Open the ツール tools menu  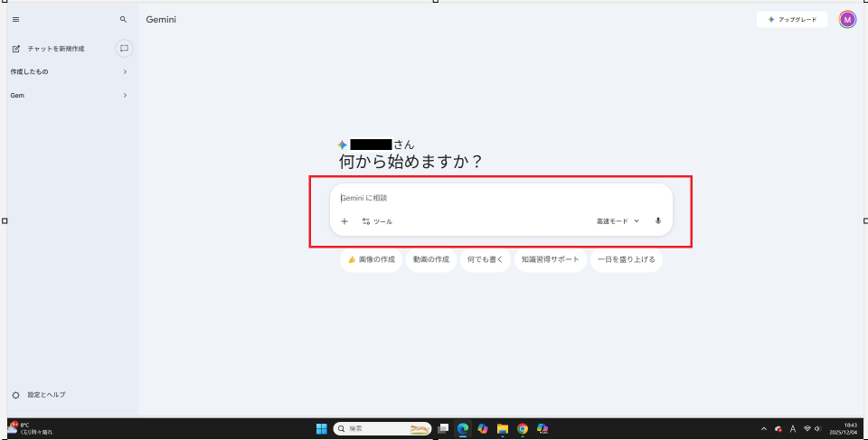click(x=377, y=221)
